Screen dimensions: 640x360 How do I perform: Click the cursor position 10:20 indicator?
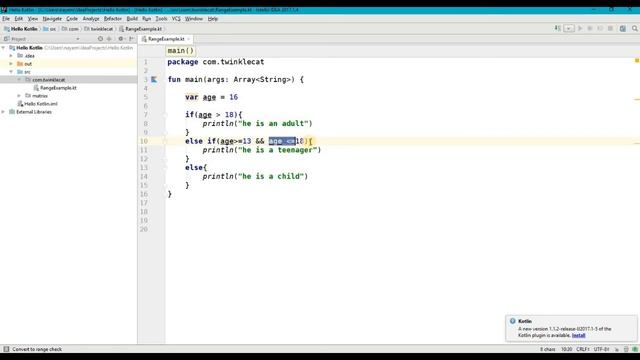(x=566, y=349)
